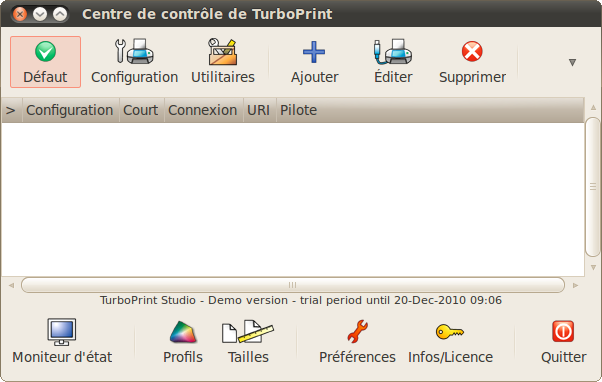Image resolution: width=602 pixels, height=382 pixels.
Task: Click Éditer printer icon
Action: 393,62
